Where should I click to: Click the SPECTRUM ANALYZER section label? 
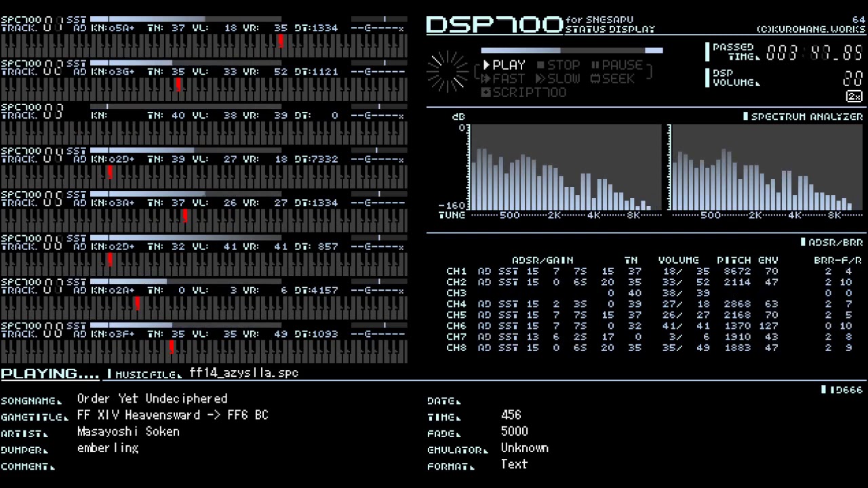click(803, 117)
